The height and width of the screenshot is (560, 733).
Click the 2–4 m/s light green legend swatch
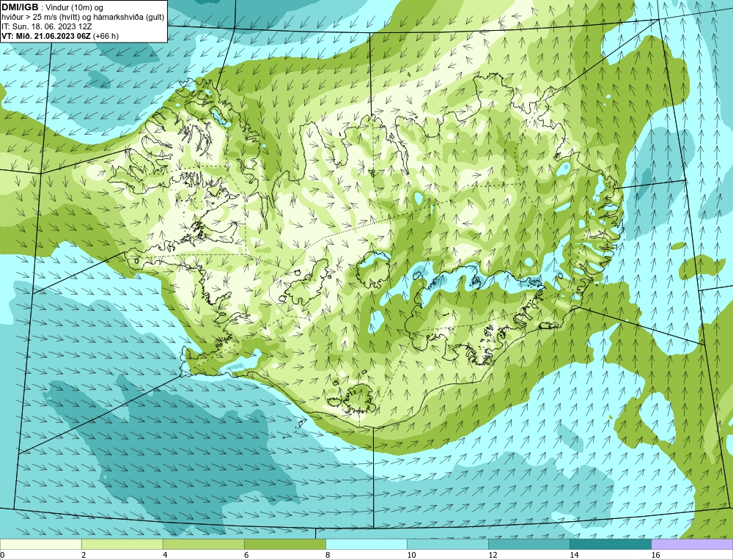pos(122,545)
